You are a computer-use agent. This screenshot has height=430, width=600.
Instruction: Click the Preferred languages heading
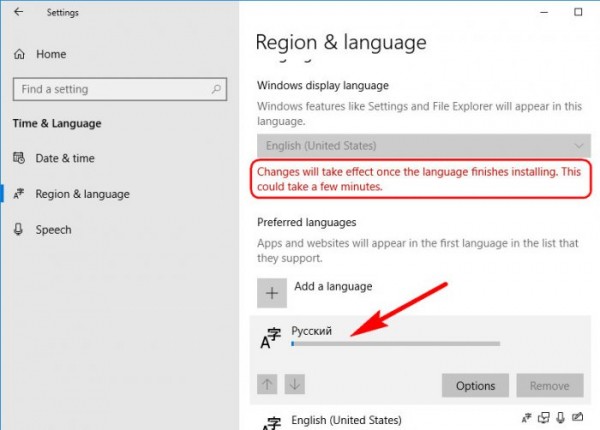(x=307, y=222)
